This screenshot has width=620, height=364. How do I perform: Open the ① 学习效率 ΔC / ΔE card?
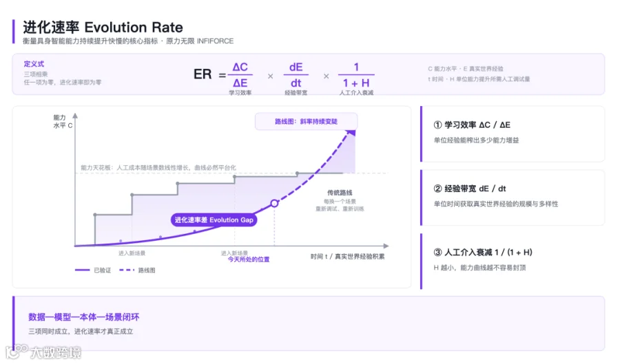pyautogui.click(x=513, y=134)
